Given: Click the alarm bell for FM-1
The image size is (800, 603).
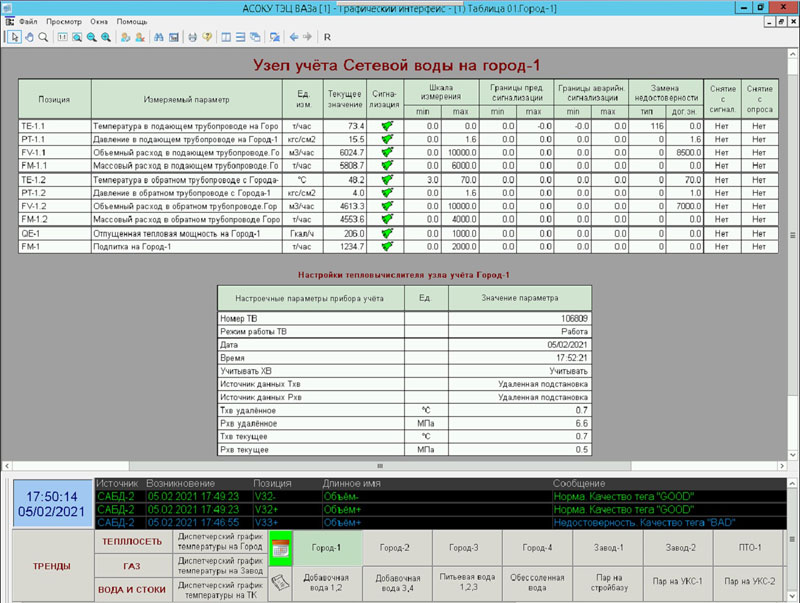Looking at the screenshot, I should (387, 246).
